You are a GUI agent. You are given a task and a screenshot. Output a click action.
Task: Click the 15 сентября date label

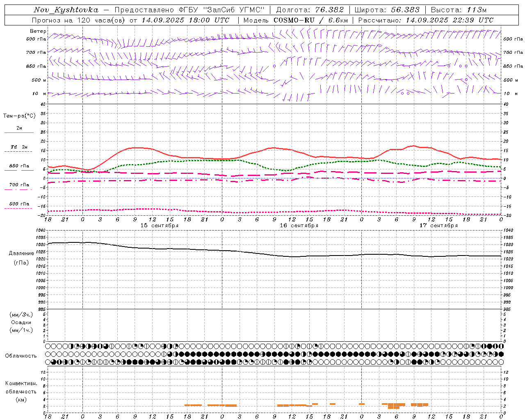tap(160, 226)
